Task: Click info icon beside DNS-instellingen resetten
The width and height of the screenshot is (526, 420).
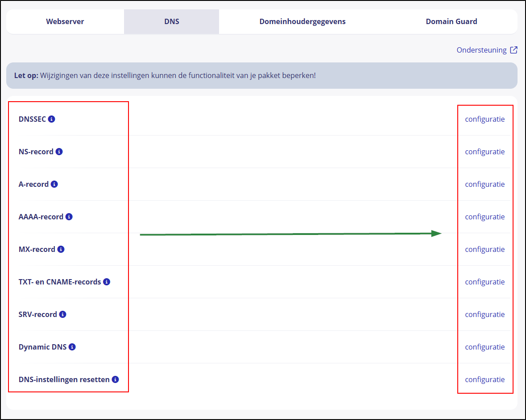Action: click(x=116, y=379)
